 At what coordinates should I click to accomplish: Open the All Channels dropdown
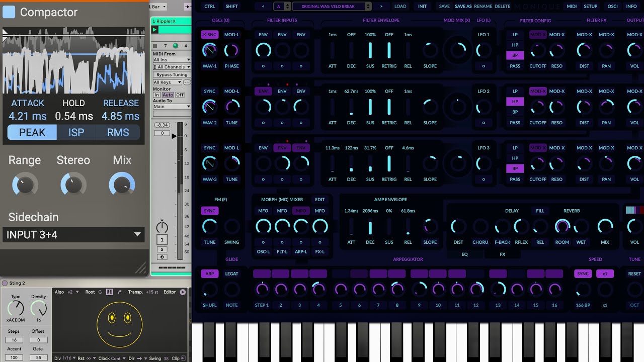point(172,67)
